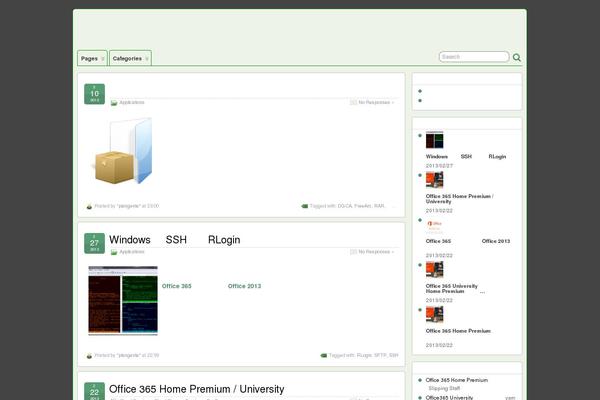Open the Categories dropdown menu
Screen dimensions: 600x400
[130, 59]
